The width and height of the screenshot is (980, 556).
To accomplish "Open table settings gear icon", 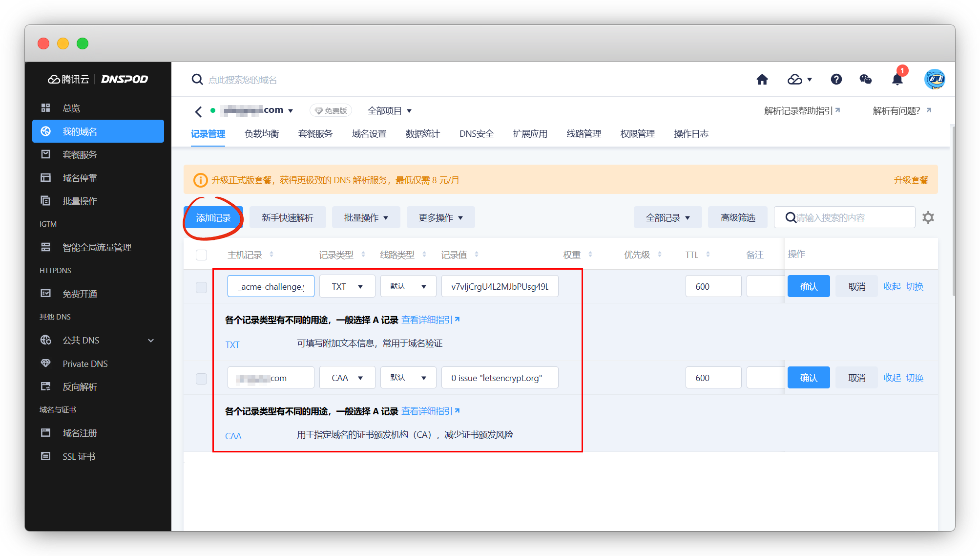I will [x=928, y=217].
